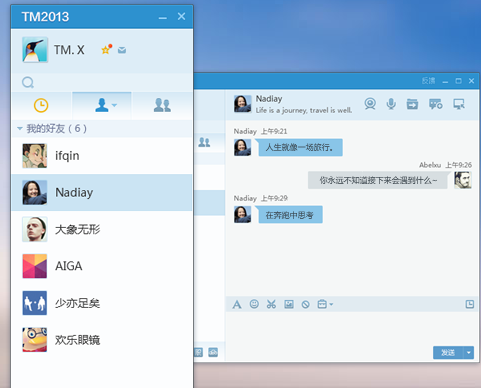
Task: Select contact Nadiay in friend list
Action: point(102,192)
